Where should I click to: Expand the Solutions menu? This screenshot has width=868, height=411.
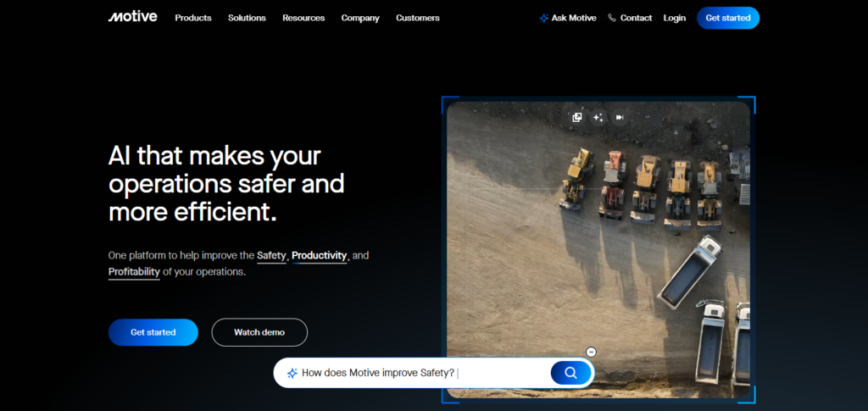point(247,18)
